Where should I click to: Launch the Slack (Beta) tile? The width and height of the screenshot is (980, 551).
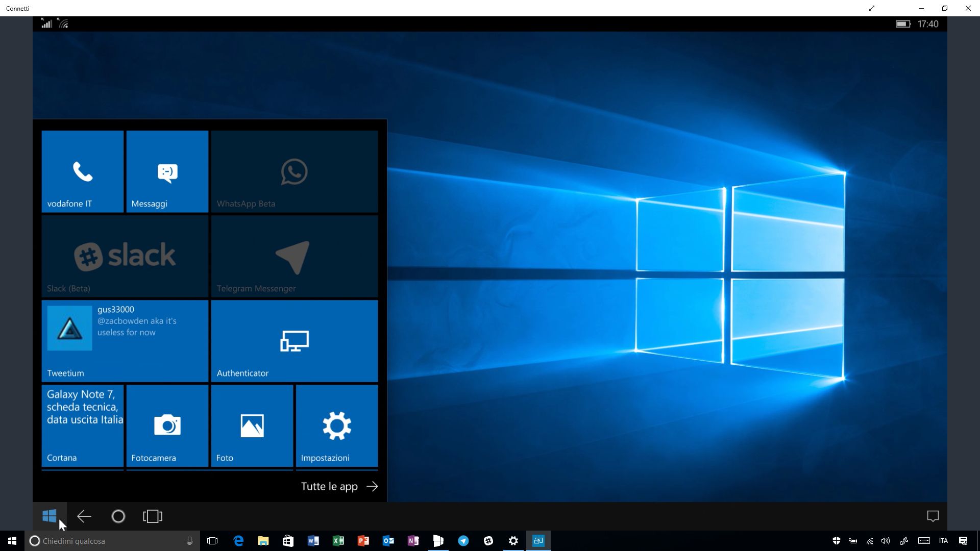point(125,256)
